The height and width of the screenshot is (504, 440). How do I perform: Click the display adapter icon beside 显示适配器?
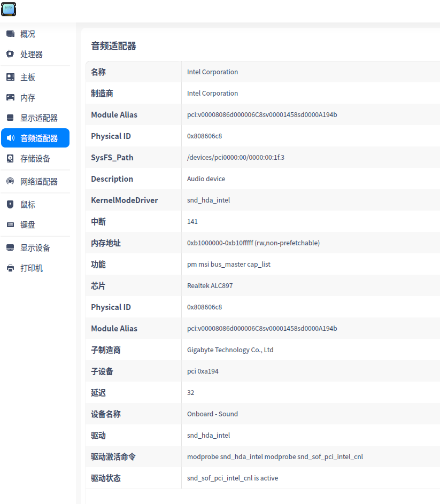(x=10, y=118)
